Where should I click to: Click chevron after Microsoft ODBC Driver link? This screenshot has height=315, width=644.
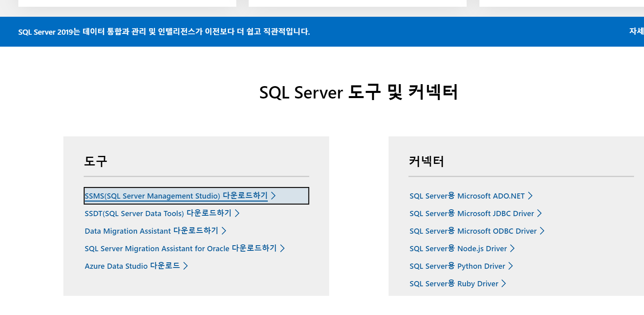(x=542, y=231)
